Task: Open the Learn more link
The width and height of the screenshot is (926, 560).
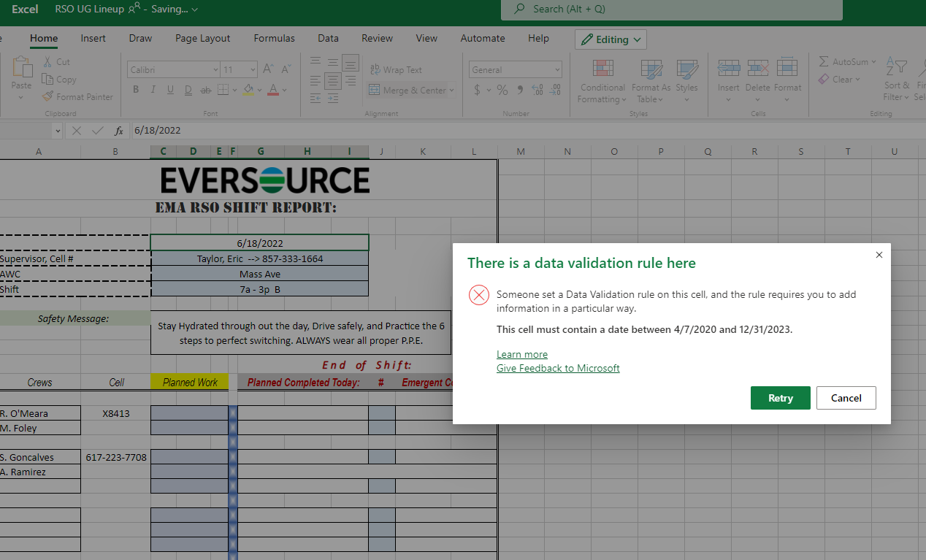Action: [522, 353]
